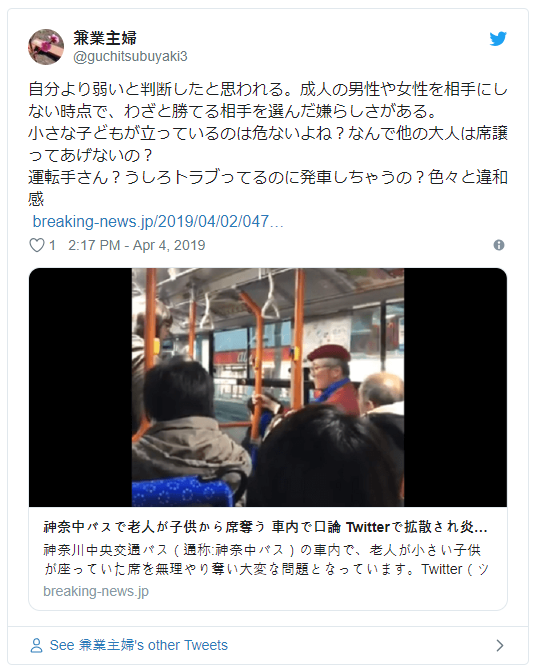Click the left black bar of media preview
The image size is (535, 671).
(x=80, y=387)
